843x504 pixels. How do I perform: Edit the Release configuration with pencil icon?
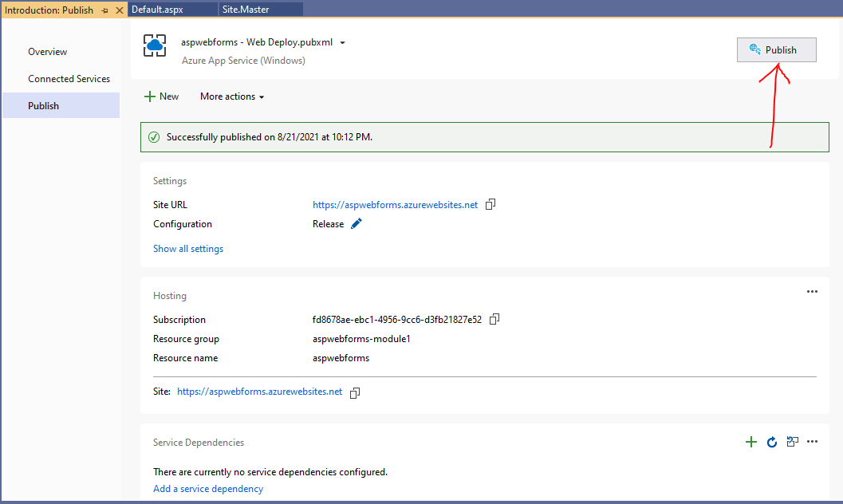(356, 223)
